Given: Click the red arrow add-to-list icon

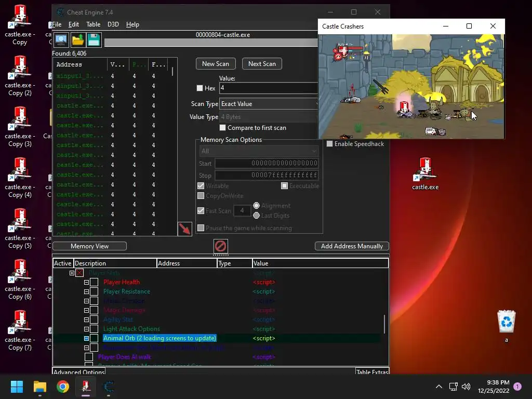Looking at the screenshot, I should click(x=185, y=229).
